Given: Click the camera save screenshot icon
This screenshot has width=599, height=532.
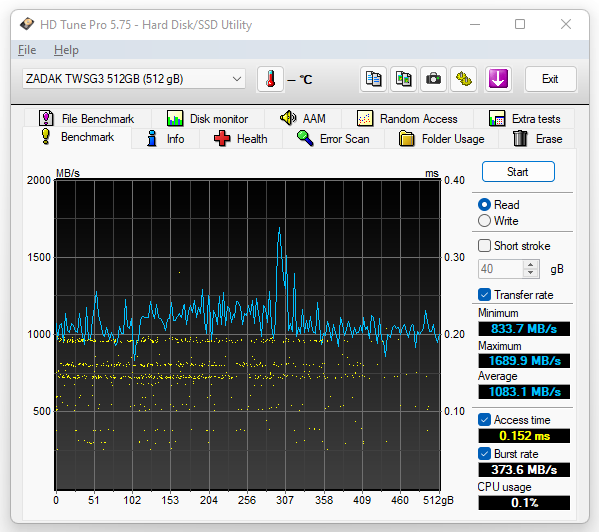Looking at the screenshot, I should tap(434, 79).
